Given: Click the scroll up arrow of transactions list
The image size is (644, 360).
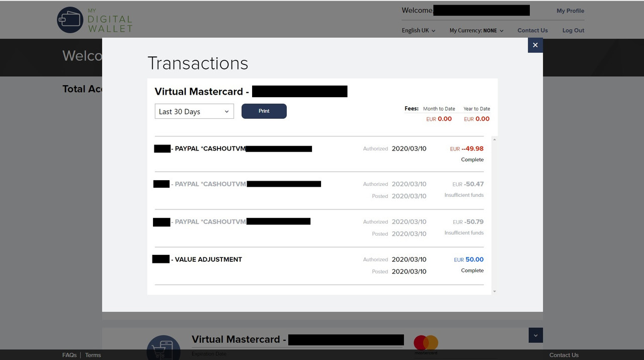Looking at the screenshot, I should coord(495,139).
